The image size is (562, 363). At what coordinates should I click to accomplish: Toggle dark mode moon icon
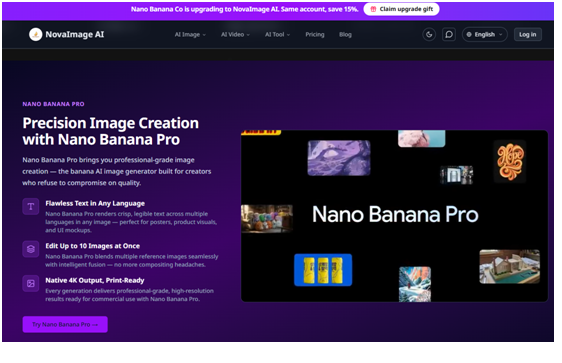429,34
